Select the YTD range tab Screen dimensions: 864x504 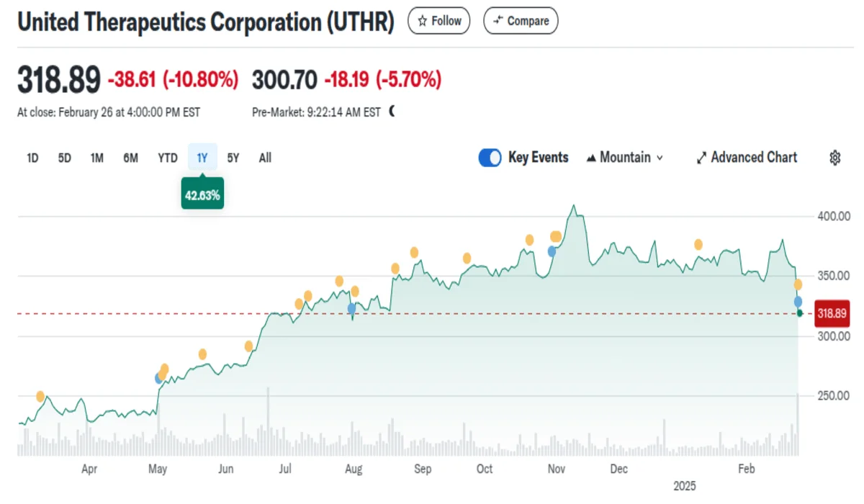click(168, 158)
